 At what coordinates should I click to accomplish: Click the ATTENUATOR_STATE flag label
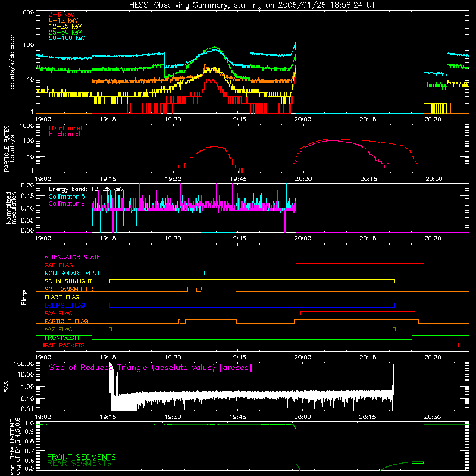[x=72, y=257]
